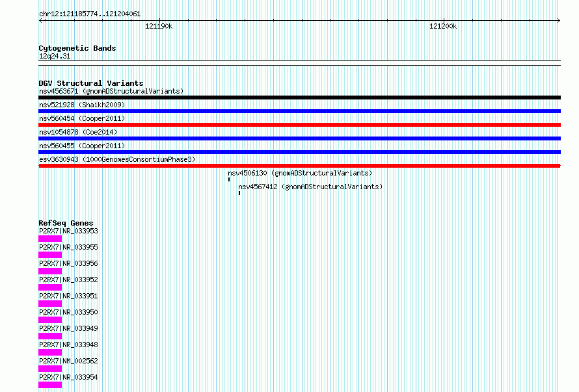Click the chr12:121185774..121204061 coordinates label
This screenshot has height=392, width=579.
pyautogui.click(x=90, y=14)
